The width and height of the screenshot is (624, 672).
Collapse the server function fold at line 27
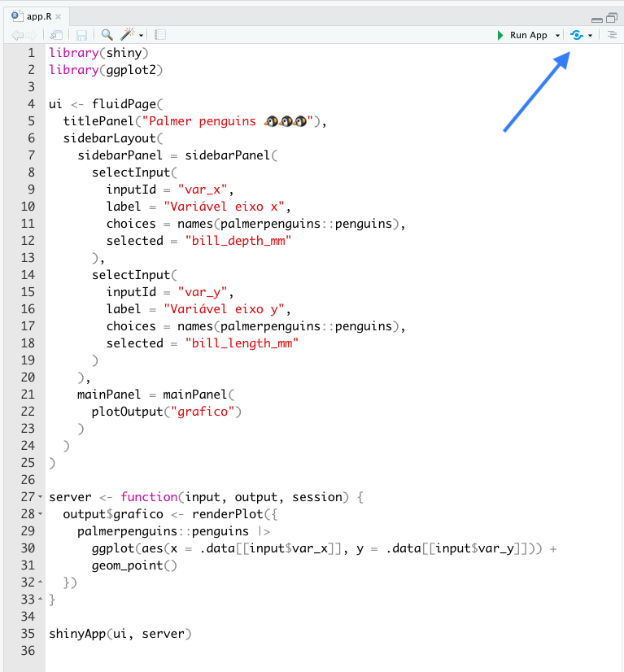(x=40, y=497)
